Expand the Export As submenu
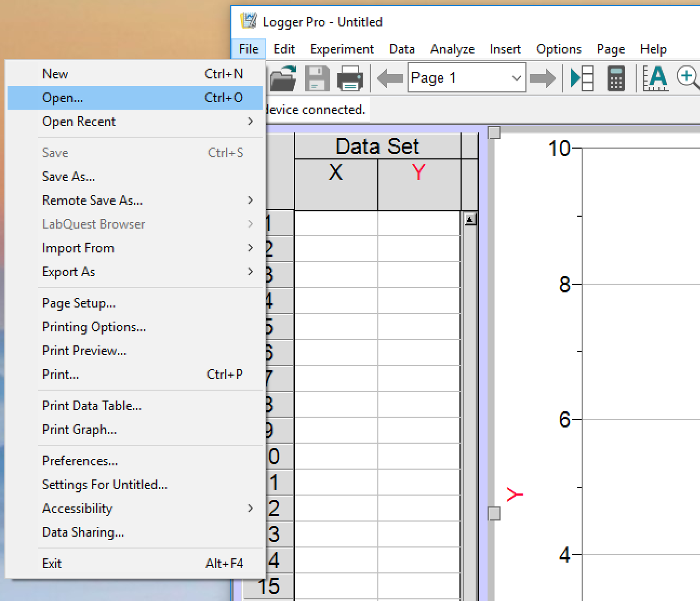700x601 pixels. pos(135,272)
